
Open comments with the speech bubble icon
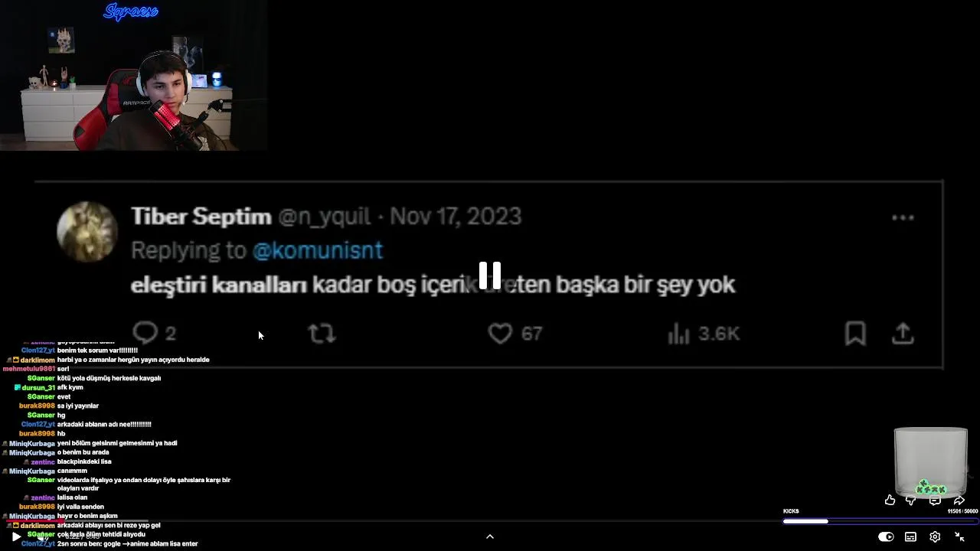(935, 500)
